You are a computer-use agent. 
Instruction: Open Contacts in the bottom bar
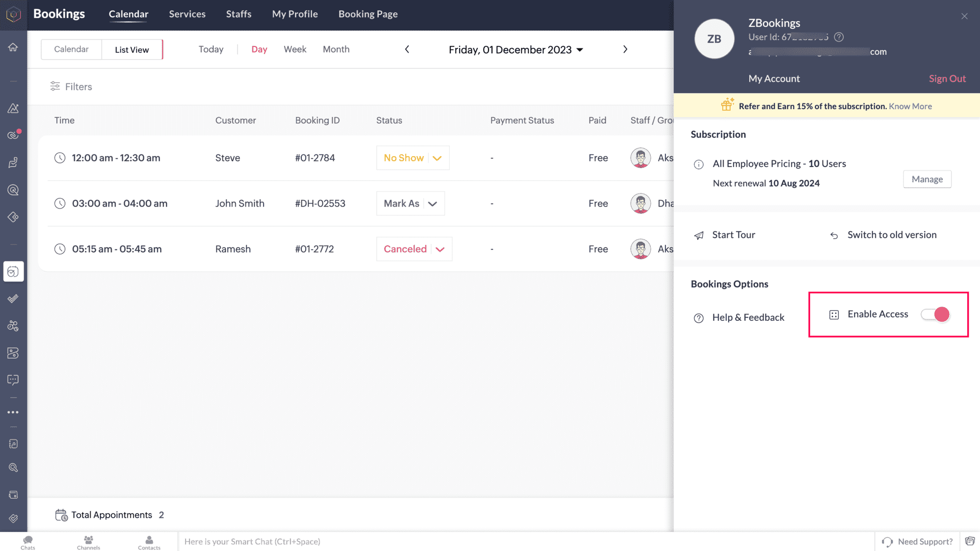point(149,542)
